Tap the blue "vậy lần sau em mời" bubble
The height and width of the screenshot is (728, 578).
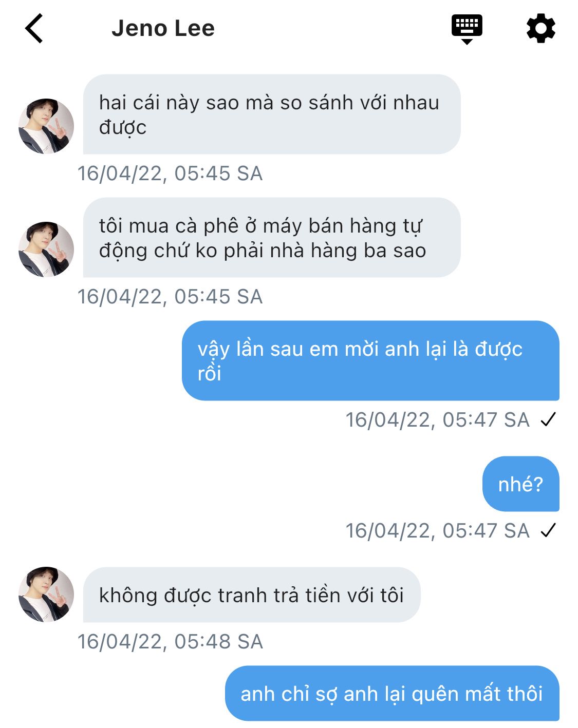coord(370,361)
